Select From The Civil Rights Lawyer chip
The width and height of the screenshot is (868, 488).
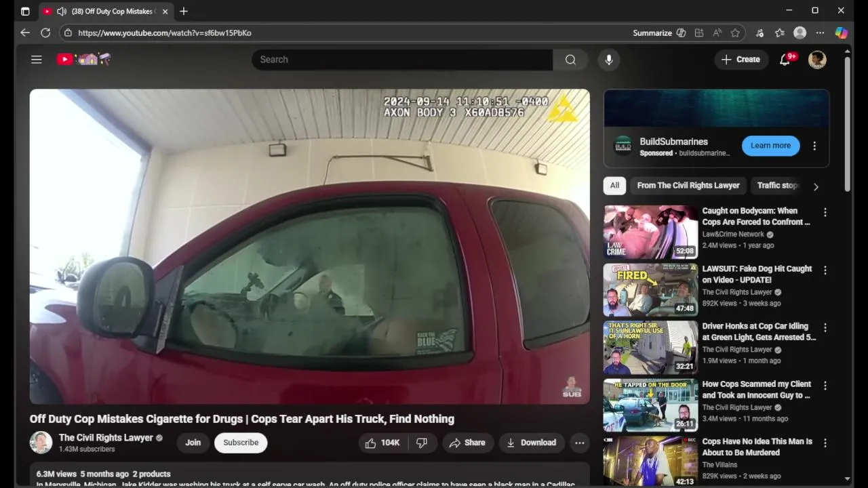pyautogui.click(x=688, y=186)
